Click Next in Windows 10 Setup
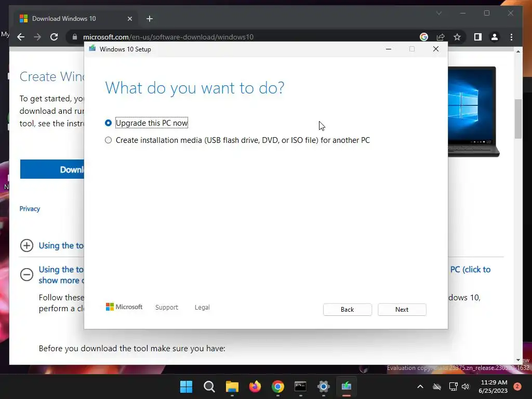 point(402,310)
